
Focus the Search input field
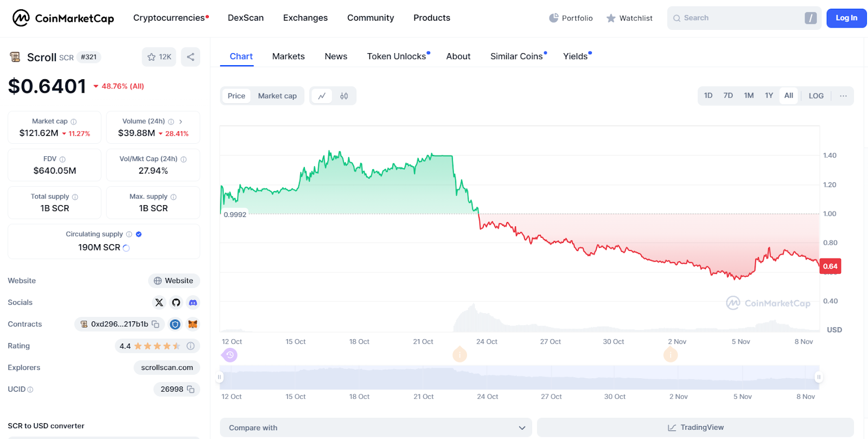(743, 18)
